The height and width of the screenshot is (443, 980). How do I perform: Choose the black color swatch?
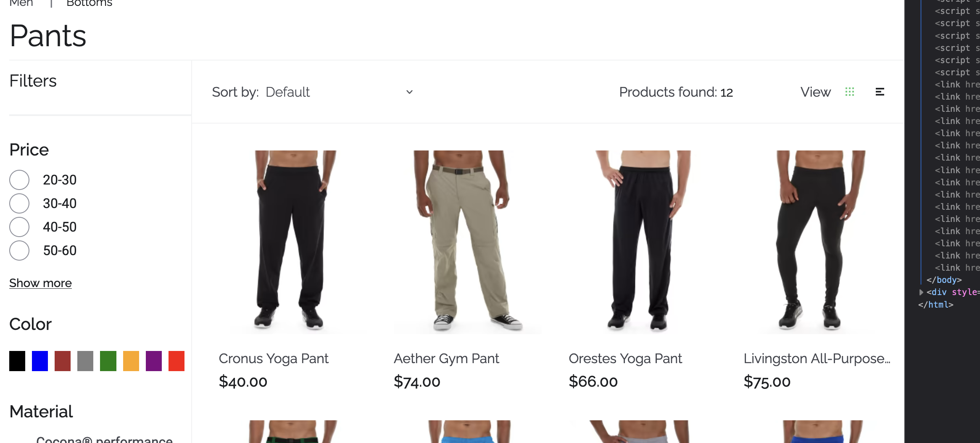point(17,361)
